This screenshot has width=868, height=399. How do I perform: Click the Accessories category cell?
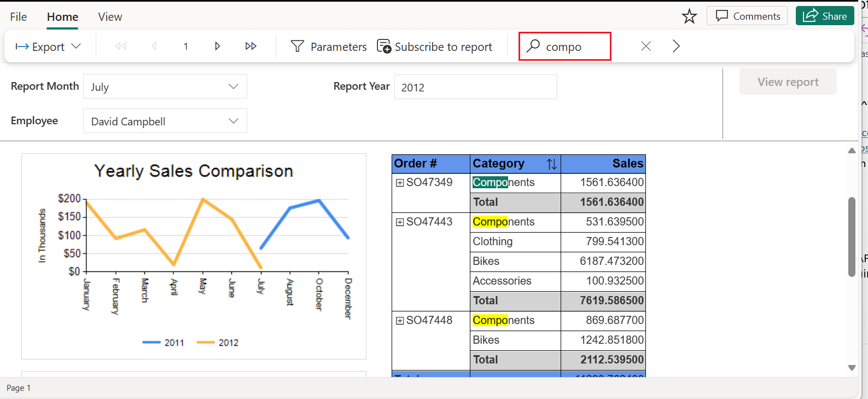pyautogui.click(x=516, y=281)
